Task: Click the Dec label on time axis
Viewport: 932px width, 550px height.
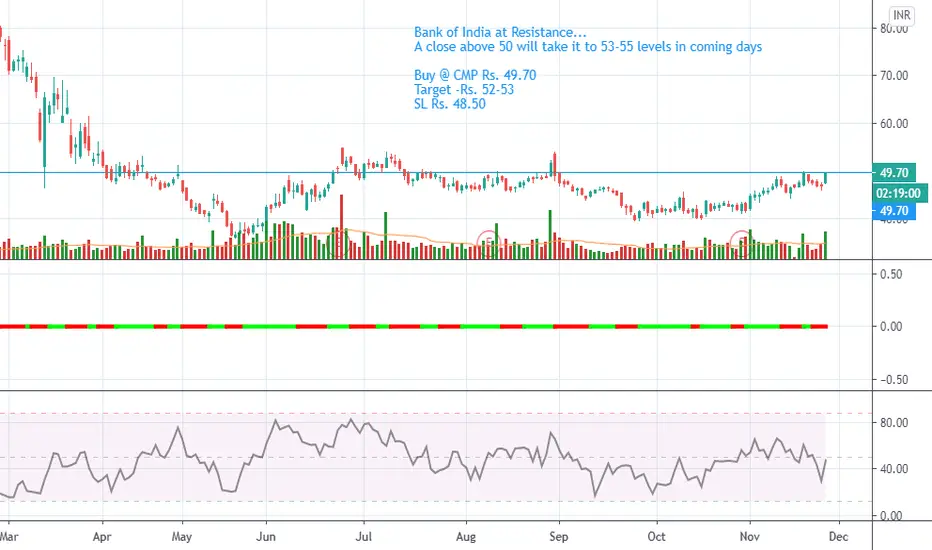Action: (838, 537)
